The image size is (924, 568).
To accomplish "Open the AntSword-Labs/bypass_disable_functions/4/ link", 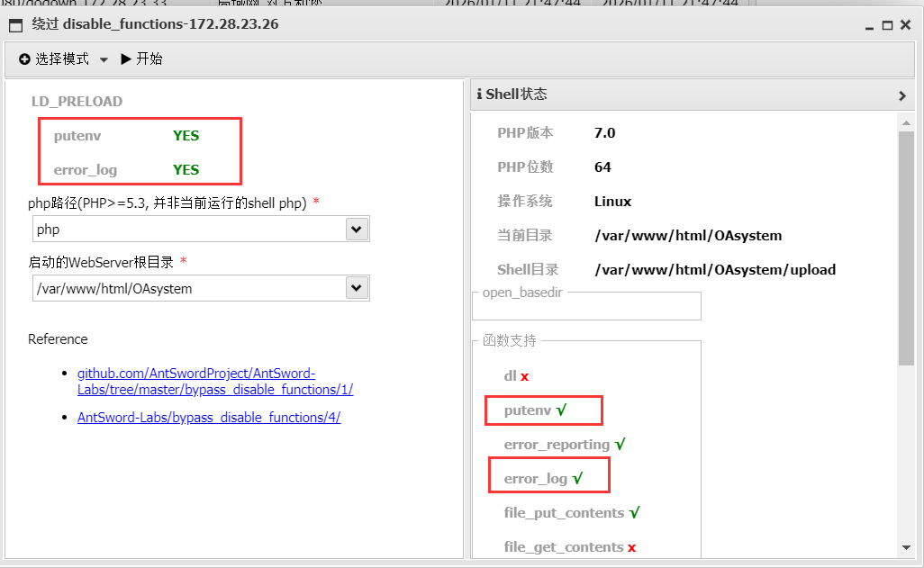I will [208, 418].
